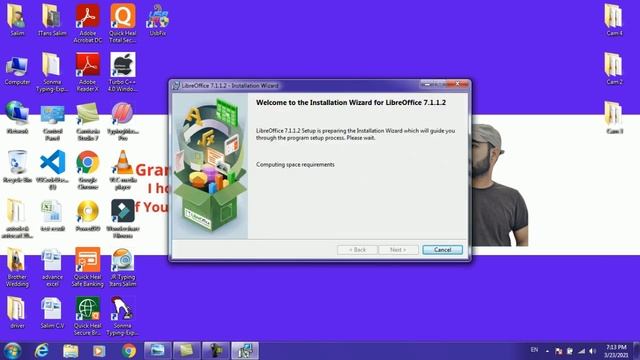This screenshot has width=640, height=360.
Task: Open the driver folder
Action: [17, 313]
